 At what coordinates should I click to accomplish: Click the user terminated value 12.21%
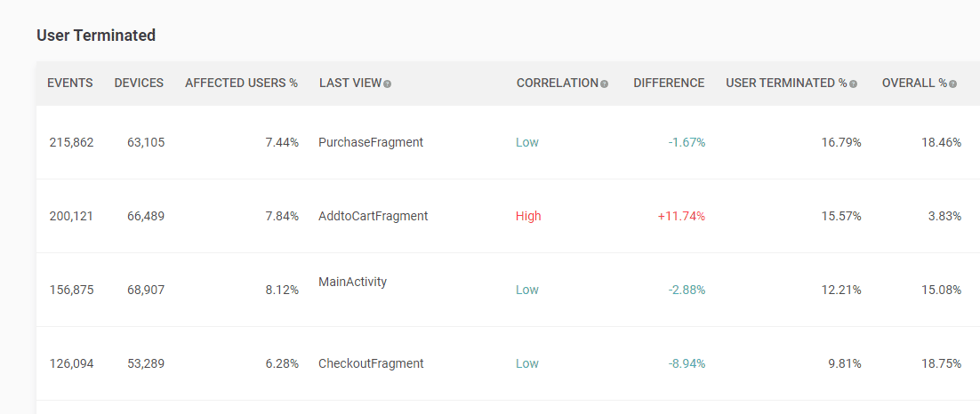pyautogui.click(x=841, y=290)
